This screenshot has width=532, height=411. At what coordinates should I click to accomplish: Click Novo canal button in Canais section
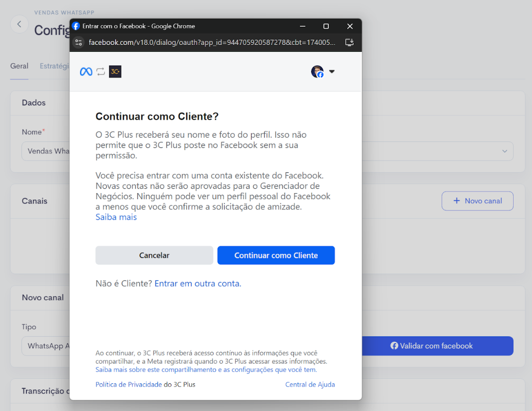(x=477, y=201)
